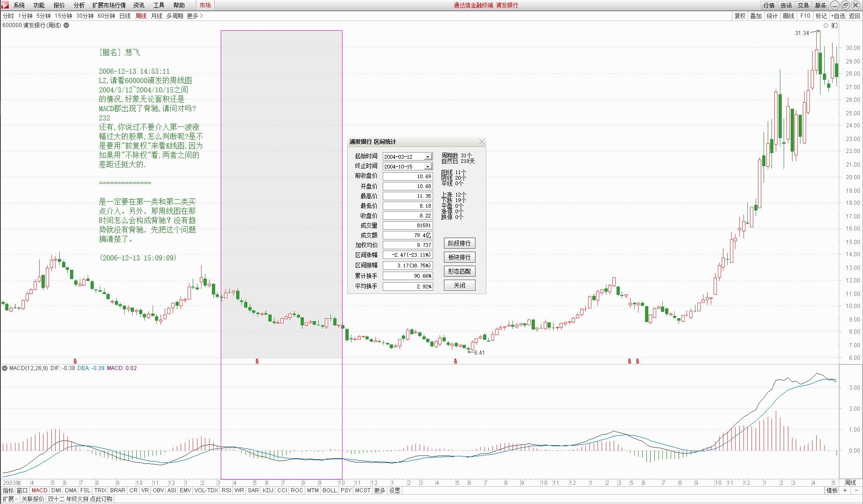
Task: Click the 阶段排行 button
Action: [459, 243]
